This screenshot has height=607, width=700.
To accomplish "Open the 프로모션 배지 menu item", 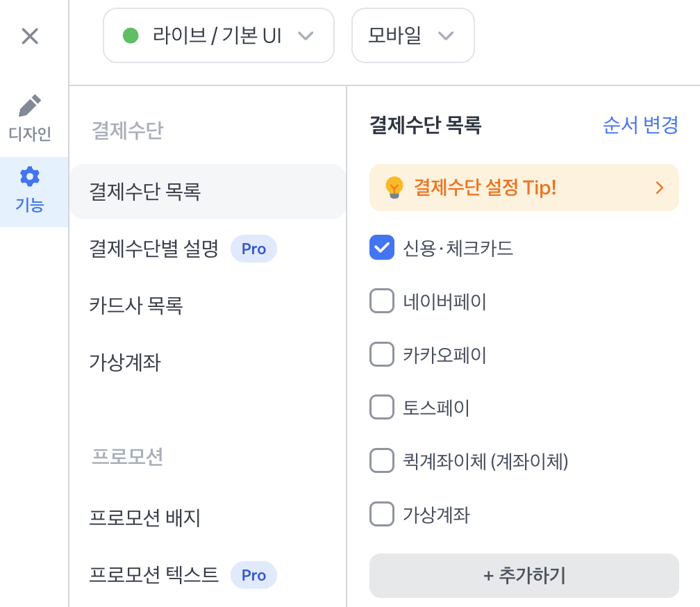I will click(x=145, y=518).
